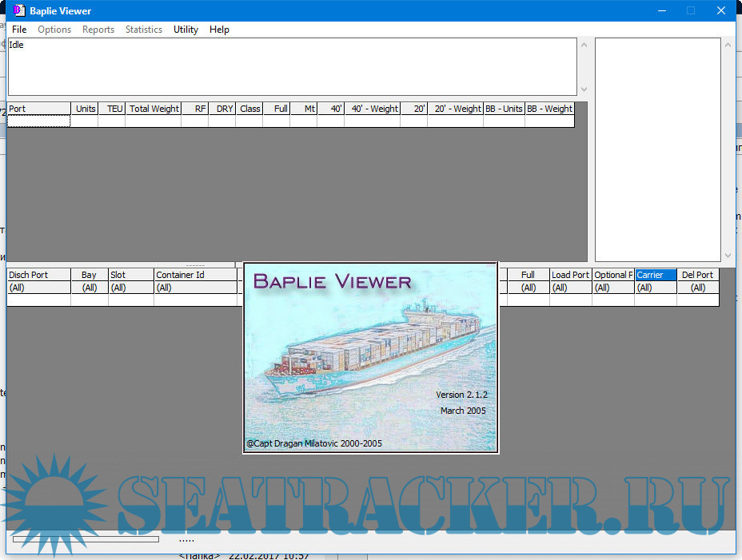This screenshot has height=560, width=742.
Task: Open the Bay (All) filter cell
Action: tap(89, 288)
